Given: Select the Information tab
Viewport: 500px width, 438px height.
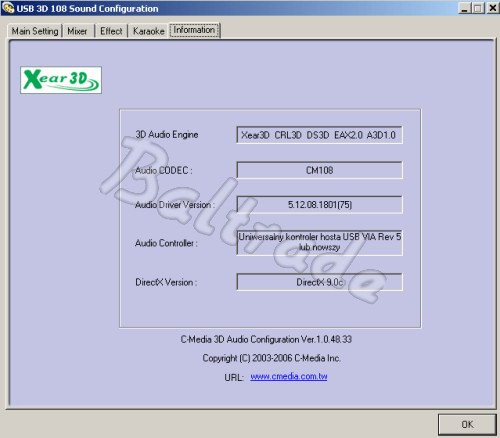Looking at the screenshot, I should (x=194, y=30).
